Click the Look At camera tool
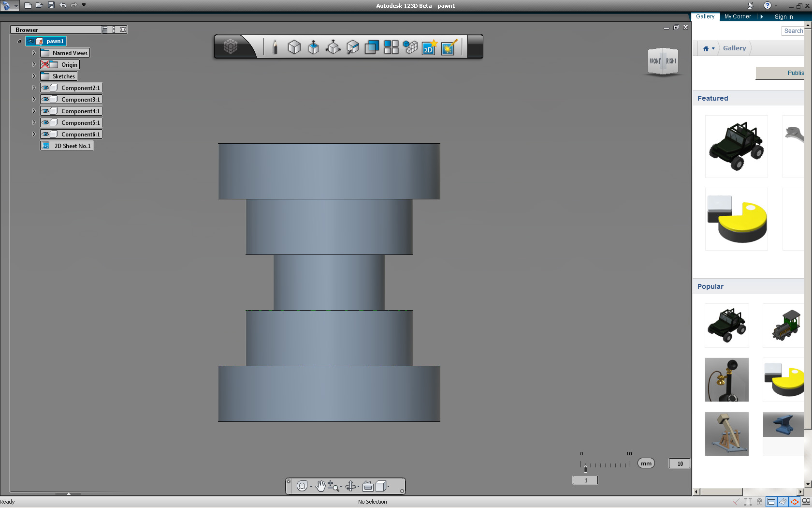This screenshot has height=508, width=812. [x=367, y=486]
